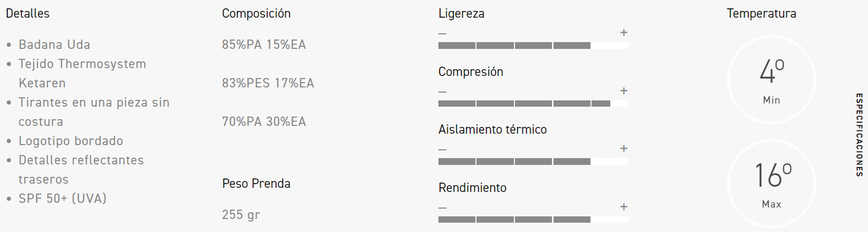Viewport: 868px width, 232px height.
Task: Click the Badana Uda list item
Action: pos(54,45)
